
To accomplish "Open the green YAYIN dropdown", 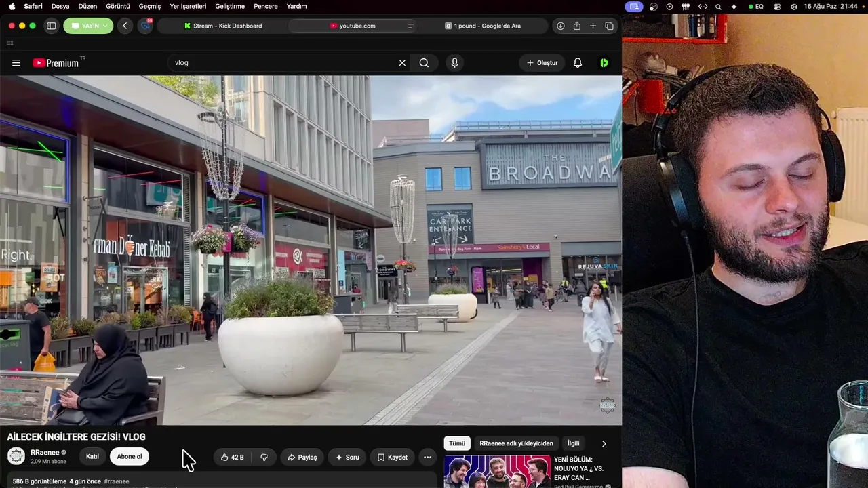I will pyautogui.click(x=88, y=26).
